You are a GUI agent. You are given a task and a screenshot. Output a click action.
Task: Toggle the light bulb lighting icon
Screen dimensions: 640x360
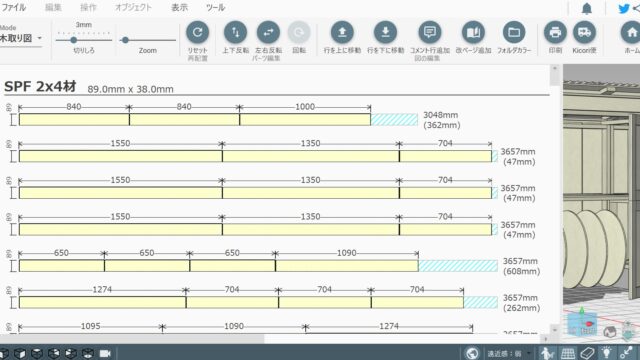[x=607, y=353]
